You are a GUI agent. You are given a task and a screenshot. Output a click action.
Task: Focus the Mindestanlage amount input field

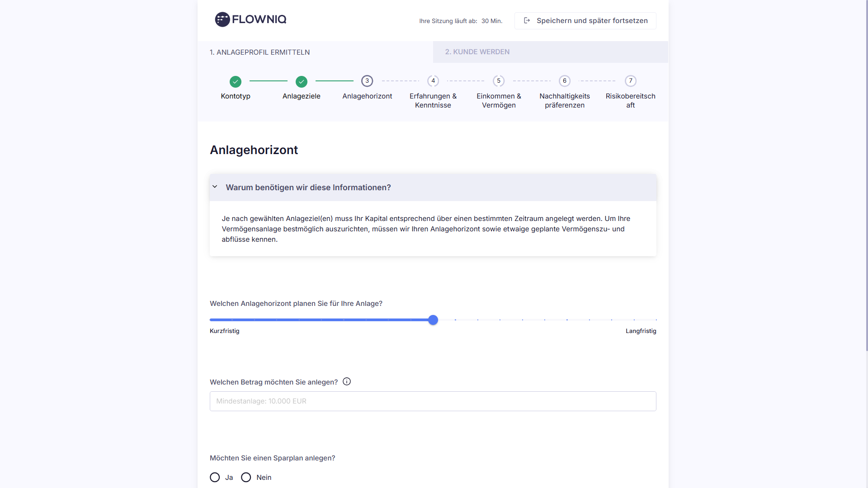click(433, 401)
